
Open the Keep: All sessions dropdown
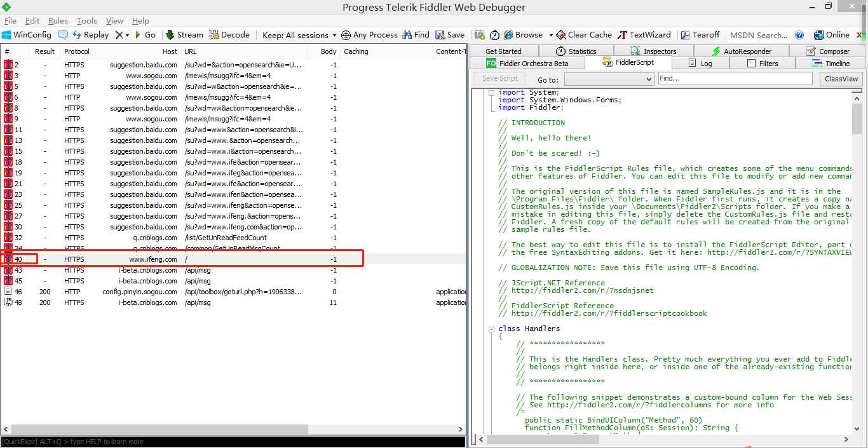(299, 35)
